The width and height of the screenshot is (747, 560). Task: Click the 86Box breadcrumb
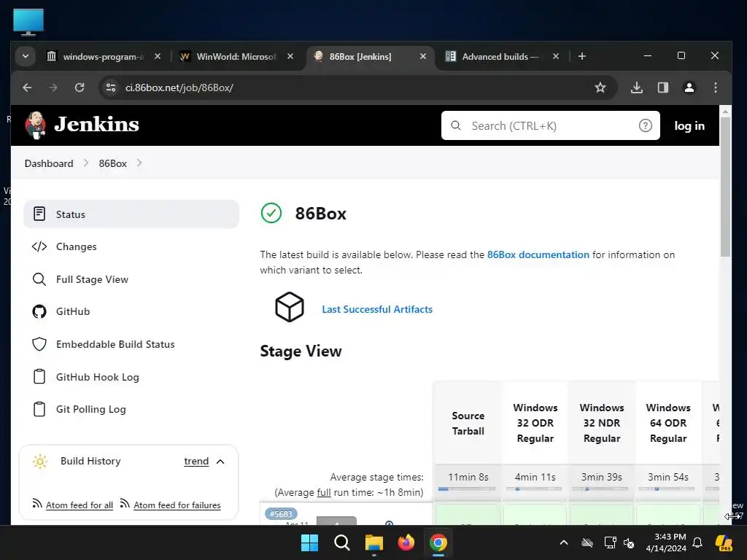coord(113,163)
